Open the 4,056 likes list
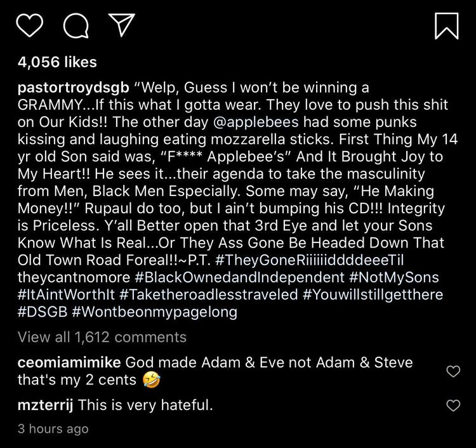Screen dimensions: 476x448 [57, 62]
